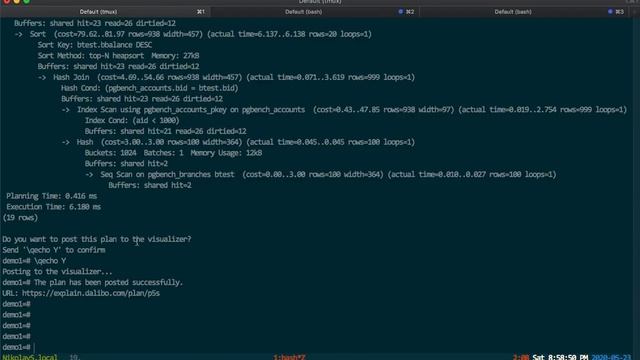Click the Index Scan using pgbench_accounts_pkey line
This screenshot has width=640, height=360.
pyautogui.click(x=344, y=109)
